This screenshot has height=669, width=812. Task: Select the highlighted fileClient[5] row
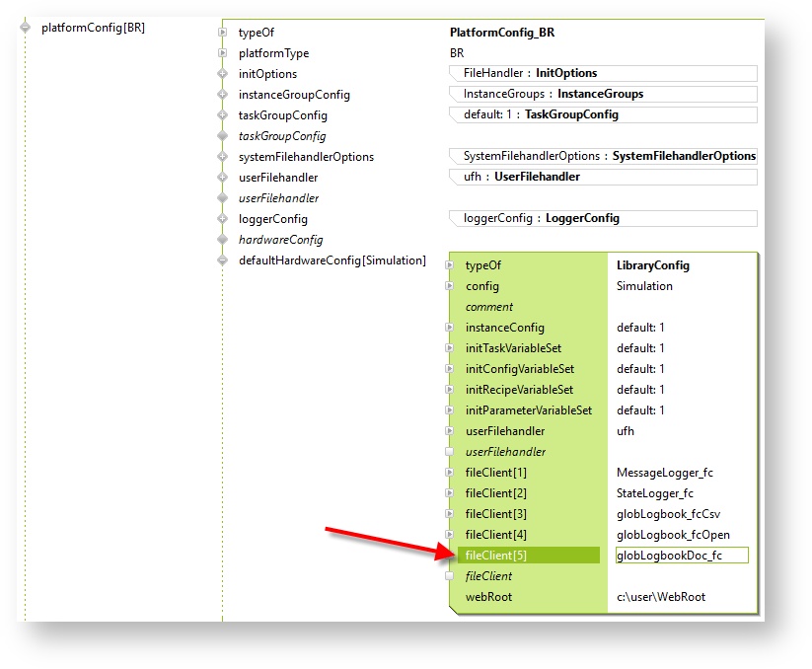(529, 556)
